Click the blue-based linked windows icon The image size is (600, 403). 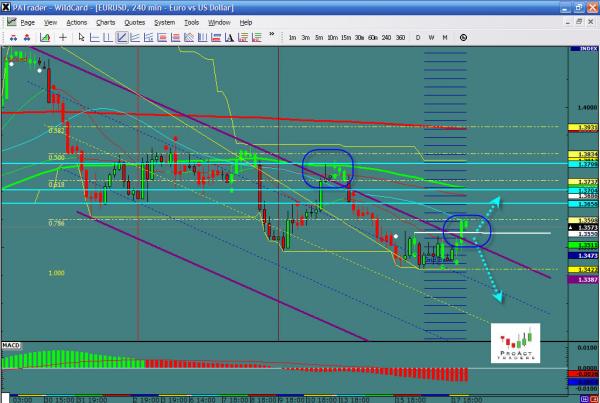pyautogui.click(x=13, y=38)
